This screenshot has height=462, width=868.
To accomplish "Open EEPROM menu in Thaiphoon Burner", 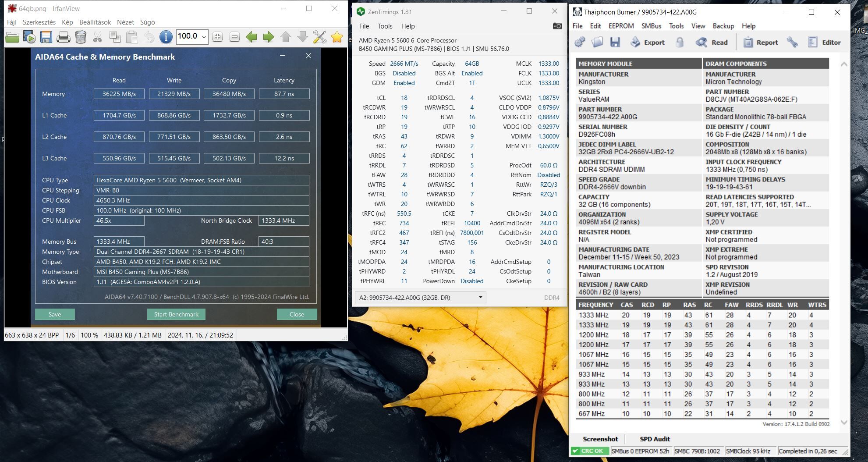I will (621, 26).
